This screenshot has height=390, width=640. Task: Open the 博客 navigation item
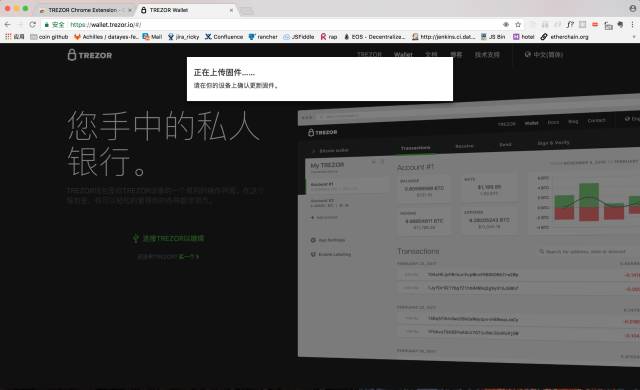[456, 54]
